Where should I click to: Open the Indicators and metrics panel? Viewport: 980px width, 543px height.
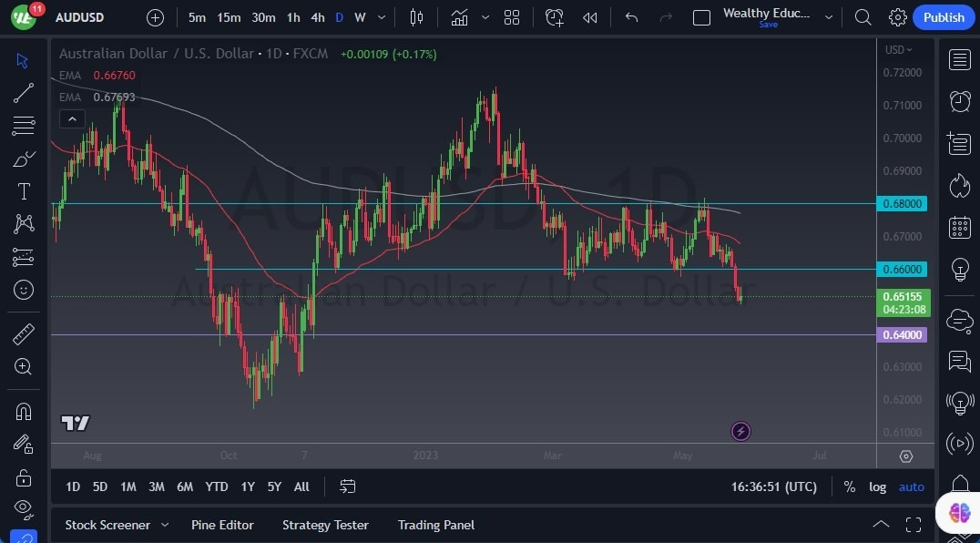tap(459, 16)
